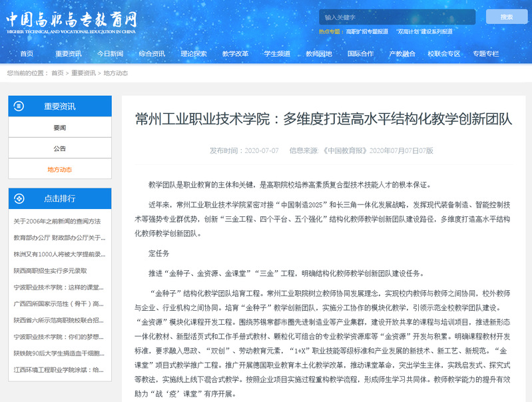The height and width of the screenshot is (402, 532).
Task: Focus the keyword search input field
Action: (x=397, y=17)
